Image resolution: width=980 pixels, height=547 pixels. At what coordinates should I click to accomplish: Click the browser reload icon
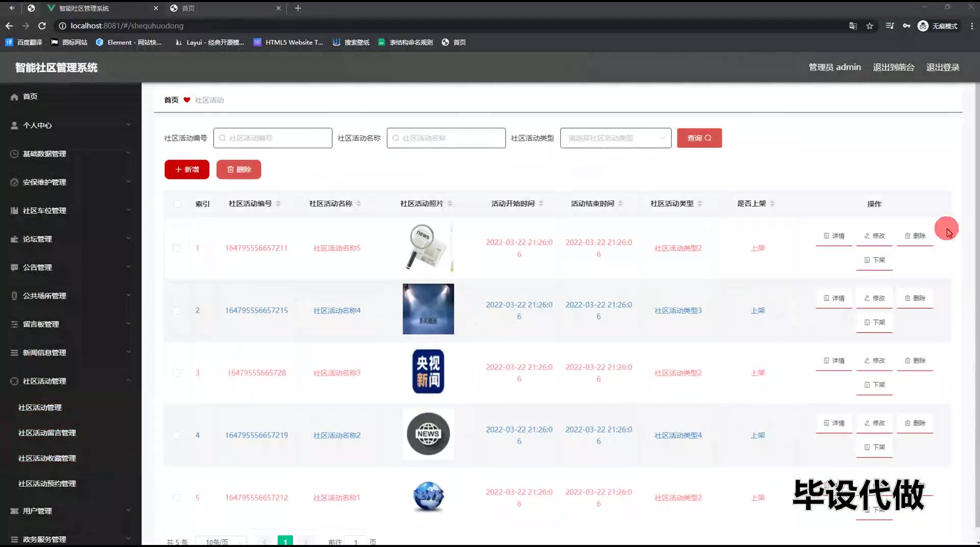pos(42,26)
